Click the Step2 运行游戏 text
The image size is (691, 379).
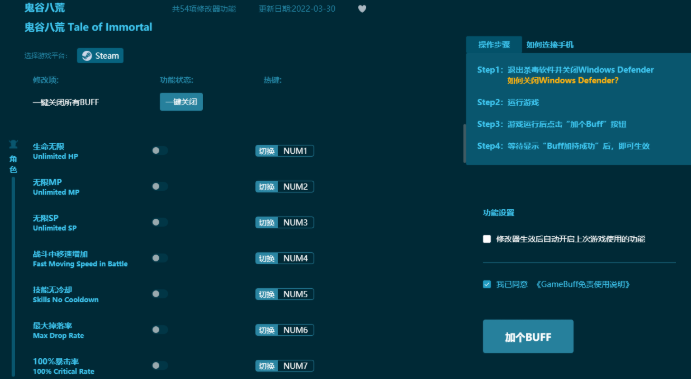pos(508,102)
